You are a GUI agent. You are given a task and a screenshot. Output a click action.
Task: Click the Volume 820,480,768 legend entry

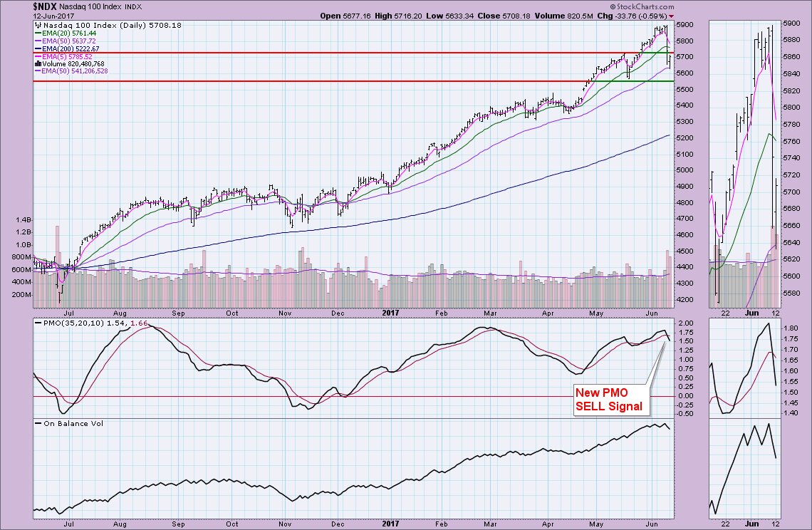click(70, 63)
